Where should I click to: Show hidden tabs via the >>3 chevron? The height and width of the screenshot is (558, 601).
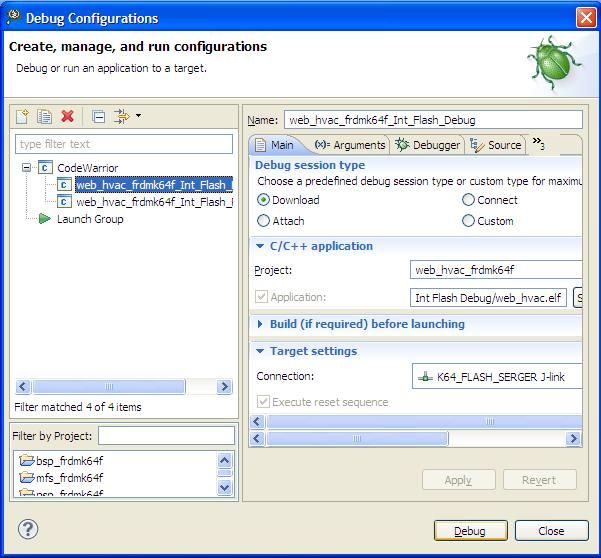[x=538, y=143]
